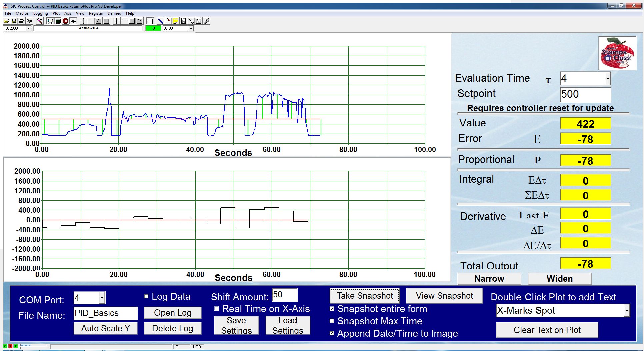Open the View menu
The image size is (644, 351).
pos(80,13)
